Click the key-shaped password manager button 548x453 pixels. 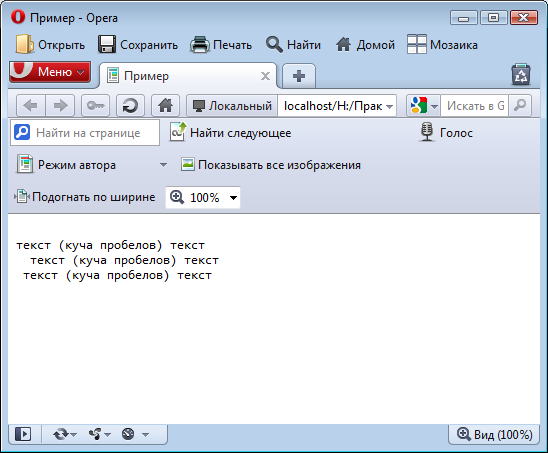95,105
